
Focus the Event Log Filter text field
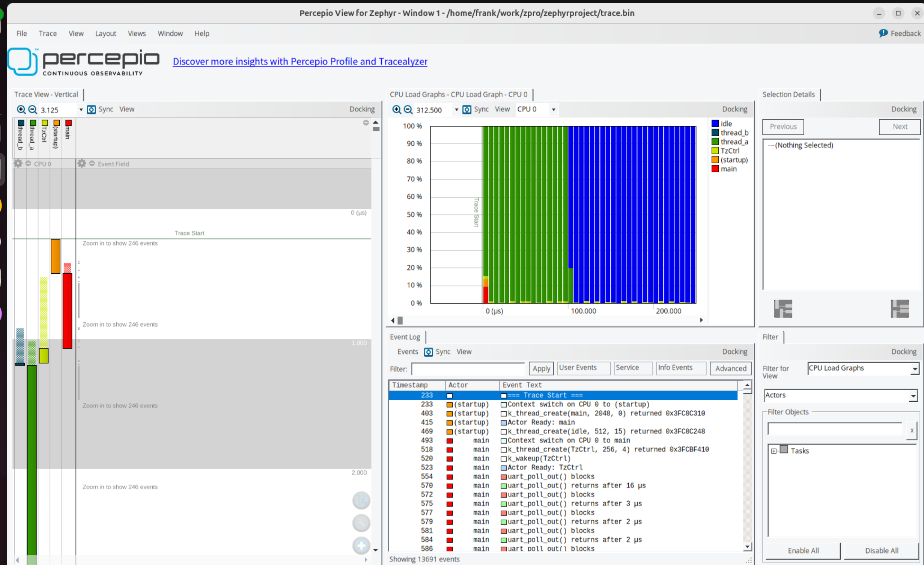(468, 368)
